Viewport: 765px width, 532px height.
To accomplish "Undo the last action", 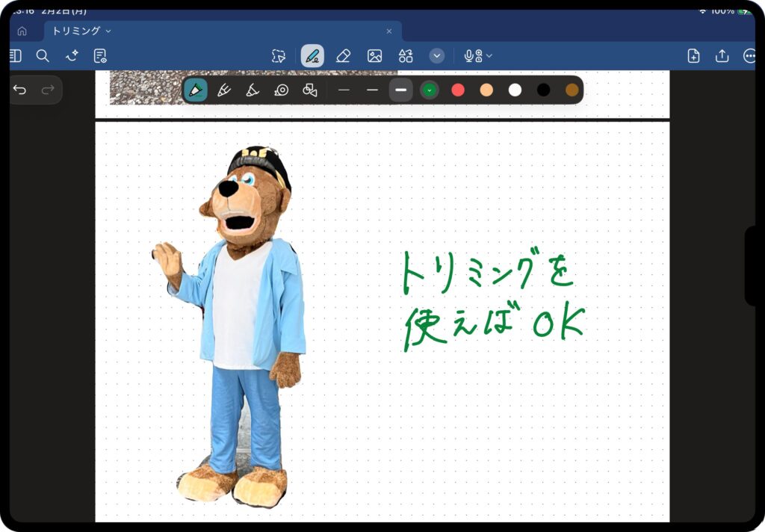I will pyautogui.click(x=20, y=90).
